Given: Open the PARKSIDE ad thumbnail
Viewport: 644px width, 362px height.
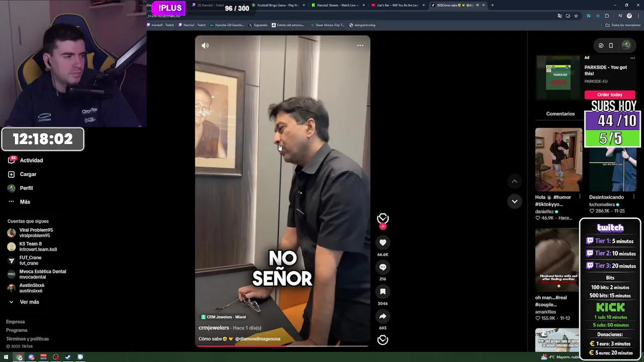Looking at the screenshot, I should coord(558,78).
